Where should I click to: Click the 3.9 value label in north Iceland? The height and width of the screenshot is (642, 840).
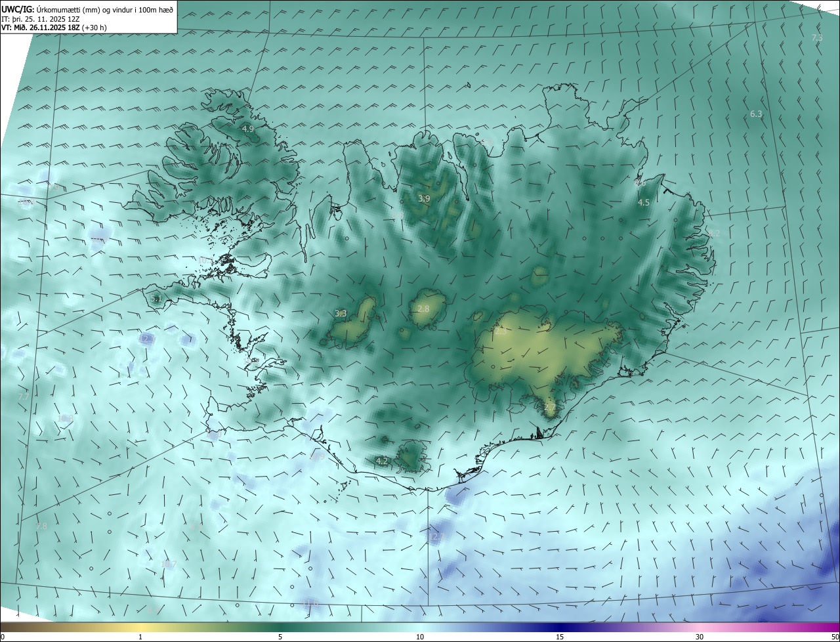pyautogui.click(x=424, y=198)
